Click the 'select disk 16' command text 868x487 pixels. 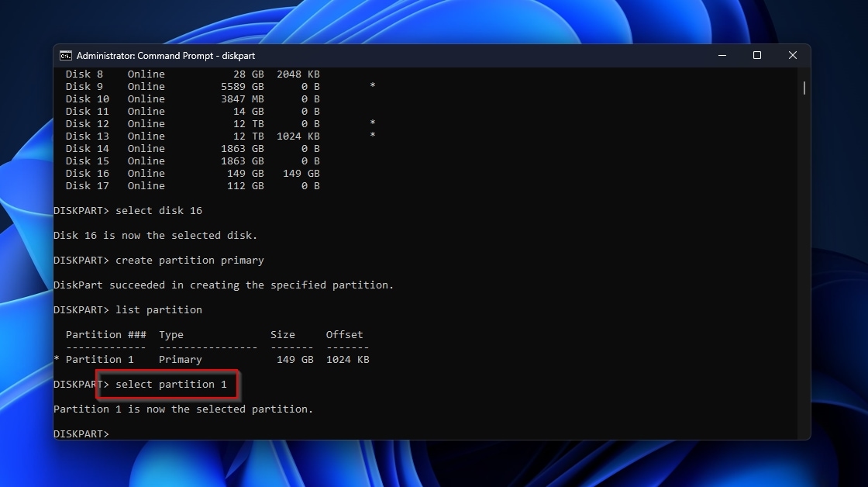coord(158,211)
